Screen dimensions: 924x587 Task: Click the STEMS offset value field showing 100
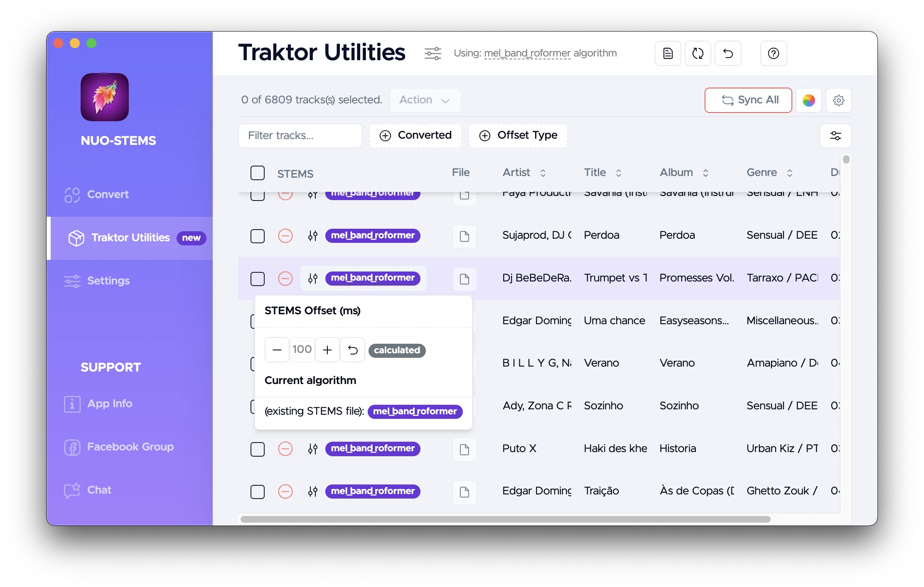(302, 350)
